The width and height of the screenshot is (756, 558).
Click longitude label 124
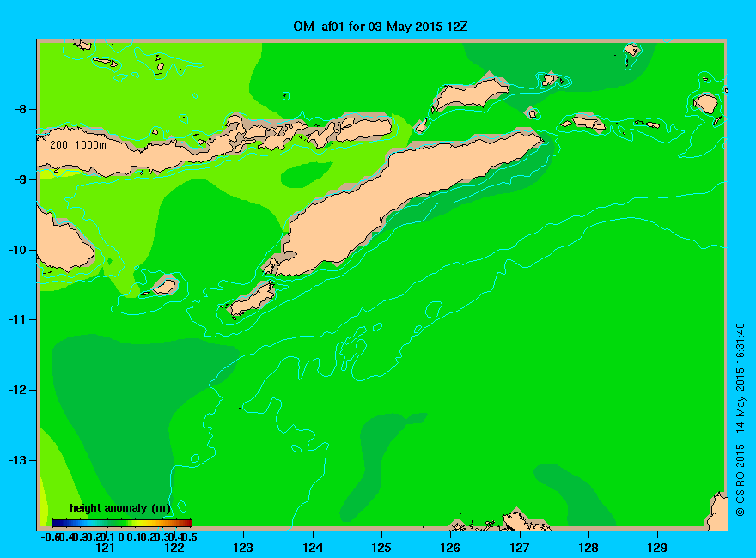[313, 548]
